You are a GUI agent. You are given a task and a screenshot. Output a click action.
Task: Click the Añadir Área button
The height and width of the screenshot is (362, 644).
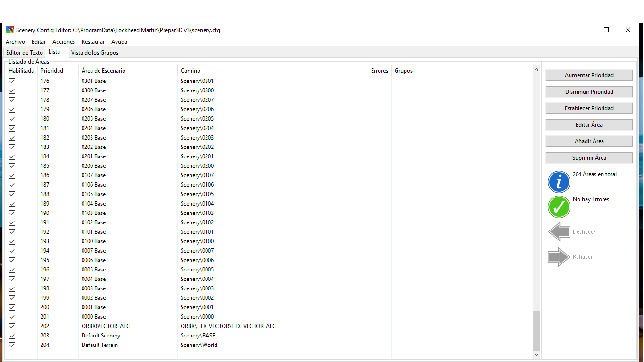point(589,141)
